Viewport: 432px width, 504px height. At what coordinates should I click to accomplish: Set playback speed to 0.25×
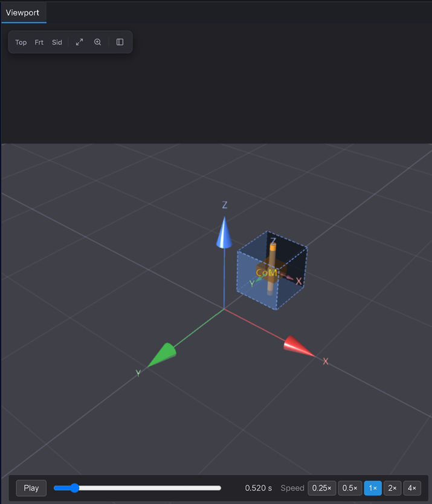[x=321, y=488]
